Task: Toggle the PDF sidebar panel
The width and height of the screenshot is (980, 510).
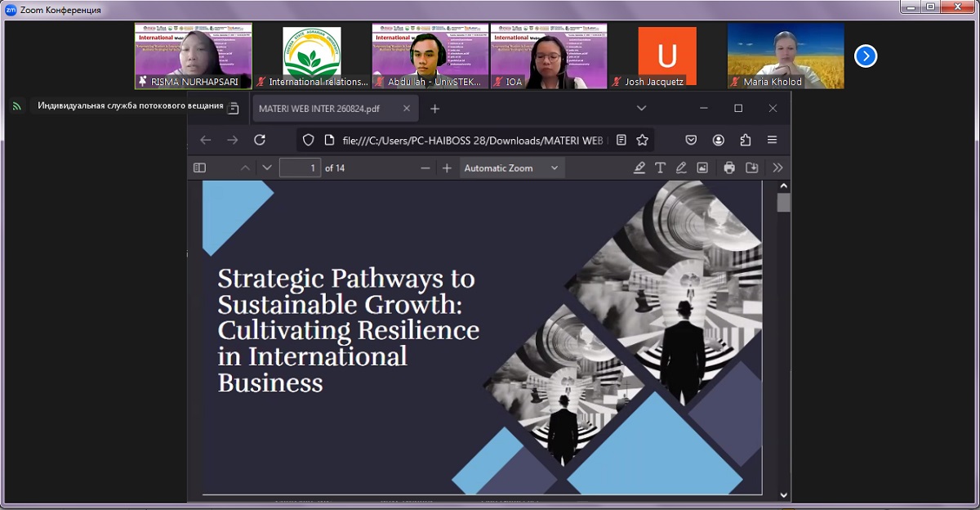Action: tap(199, 168)
